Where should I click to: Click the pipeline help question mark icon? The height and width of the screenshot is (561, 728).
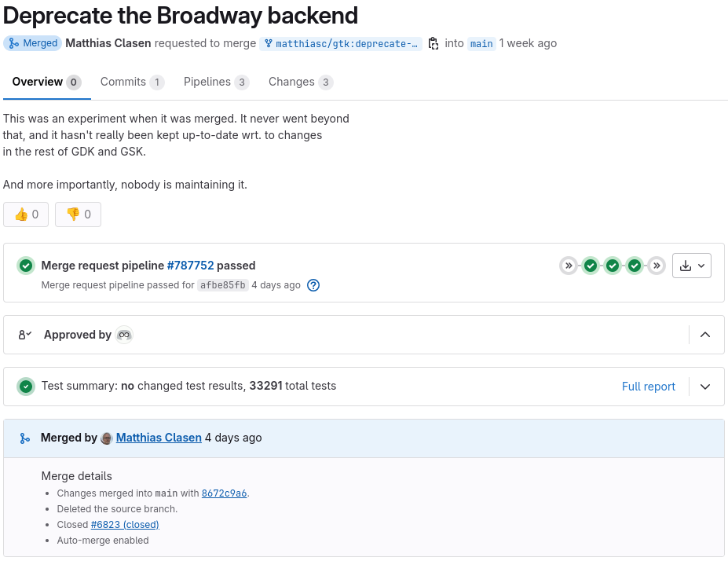click(x=313, y=285)
